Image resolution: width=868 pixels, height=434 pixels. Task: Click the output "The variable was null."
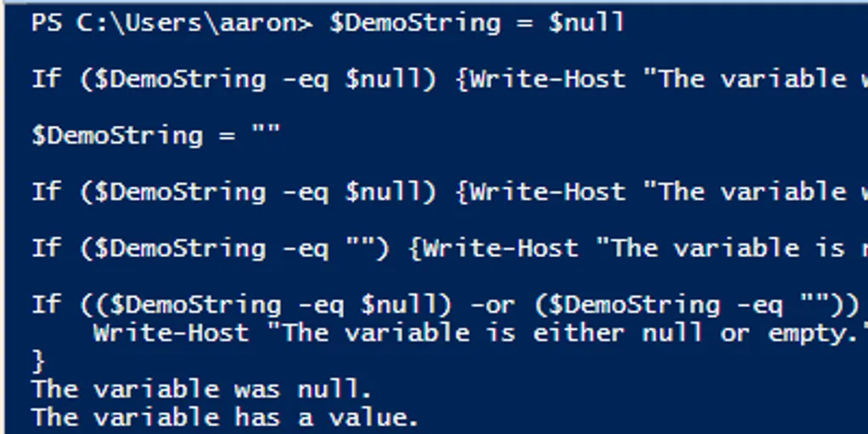pyautogui.click(x=202, y=389)
